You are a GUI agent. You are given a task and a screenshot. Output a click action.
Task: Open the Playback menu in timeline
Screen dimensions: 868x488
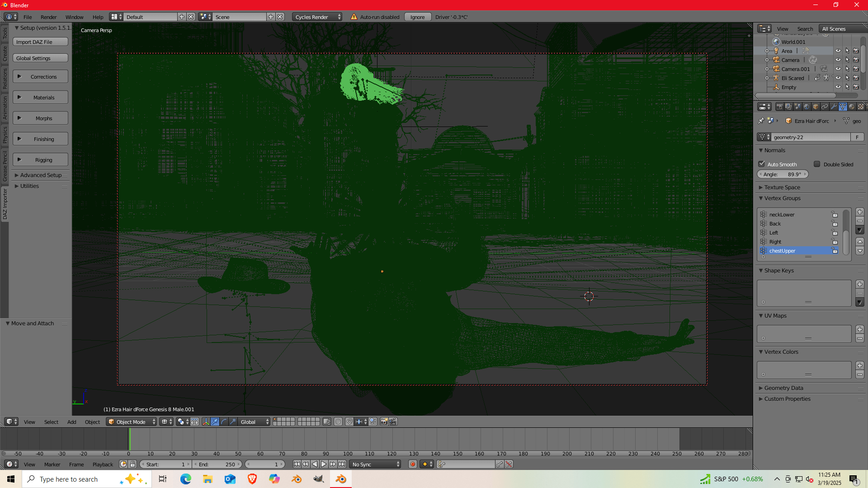pyautogui.click(x=103, y=464)
